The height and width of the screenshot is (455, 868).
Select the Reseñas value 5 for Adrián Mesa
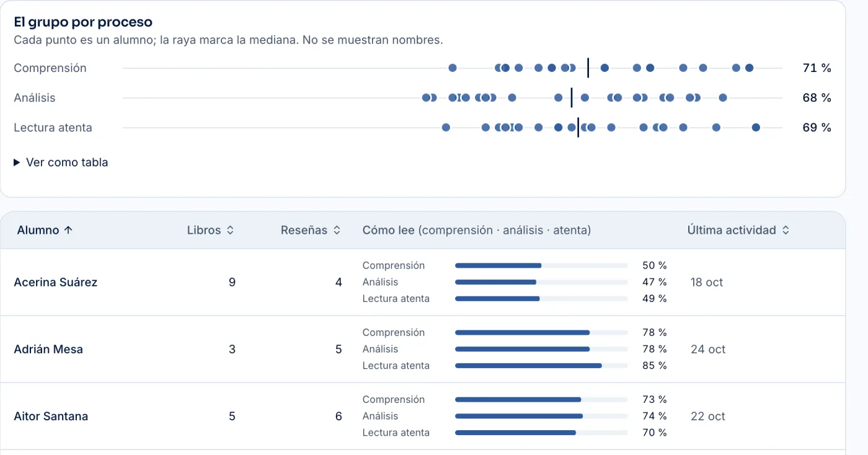(x=339, y=349)
